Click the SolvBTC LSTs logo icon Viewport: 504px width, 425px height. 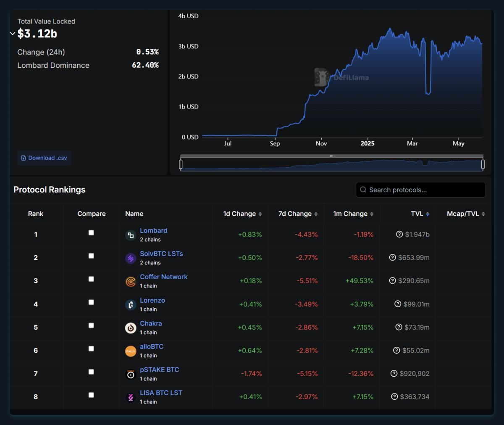click(x=131, y=259)
